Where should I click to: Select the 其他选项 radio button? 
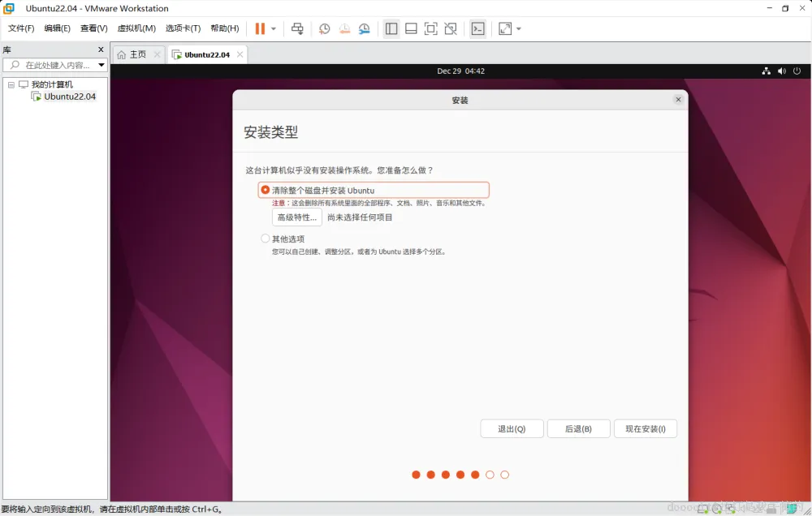[266, 238]
